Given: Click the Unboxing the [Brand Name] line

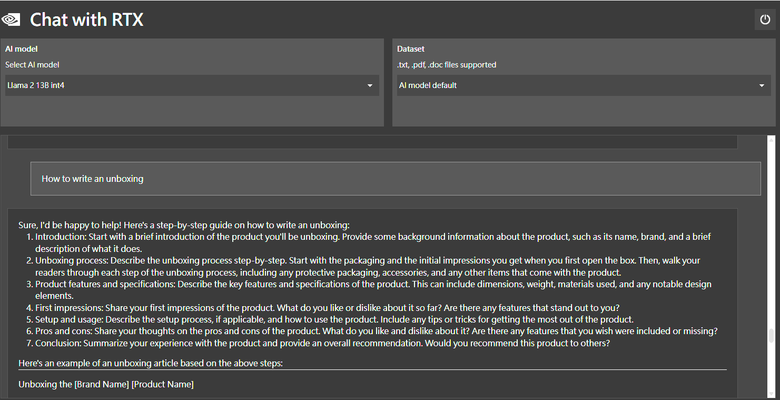Looking at the screenshot, I should click(x=106, y=384).
